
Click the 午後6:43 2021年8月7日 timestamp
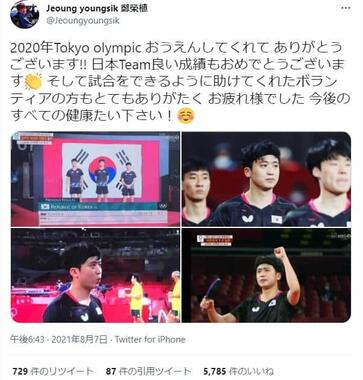(59, 340)
